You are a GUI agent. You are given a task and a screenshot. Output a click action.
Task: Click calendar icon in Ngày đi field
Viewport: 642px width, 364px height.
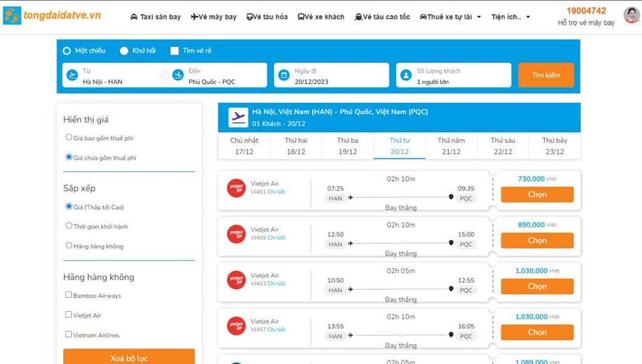pos(284,75)
